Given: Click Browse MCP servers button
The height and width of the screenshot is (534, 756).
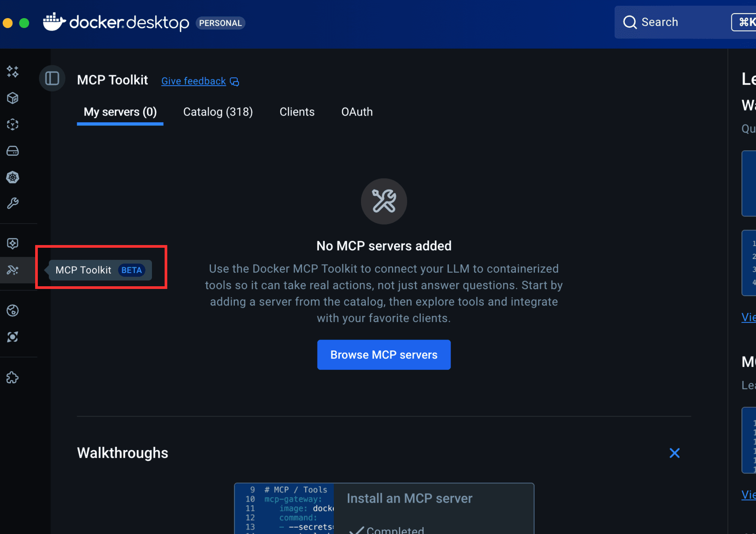Looking at the screenshot, I should point(384,355).
